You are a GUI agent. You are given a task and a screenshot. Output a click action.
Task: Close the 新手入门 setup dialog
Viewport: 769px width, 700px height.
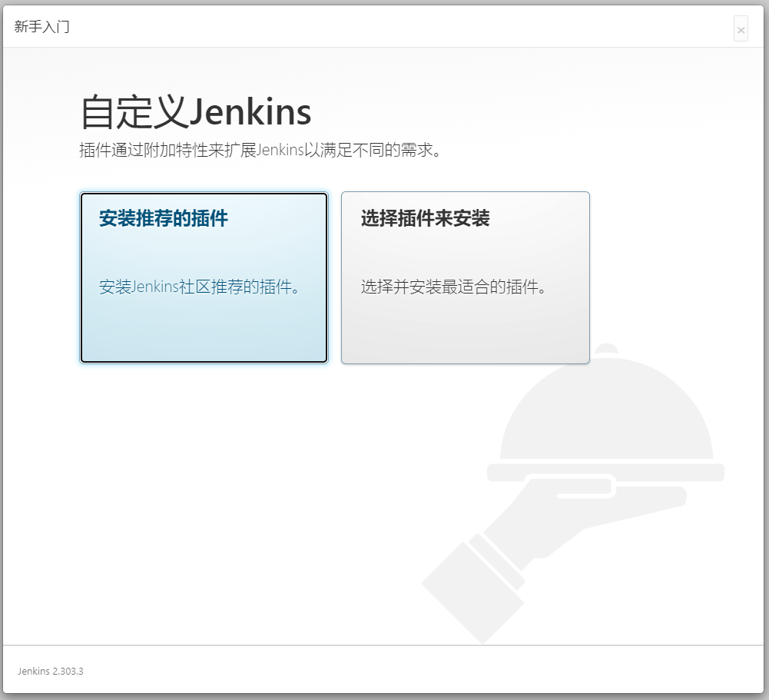[741, 29]
